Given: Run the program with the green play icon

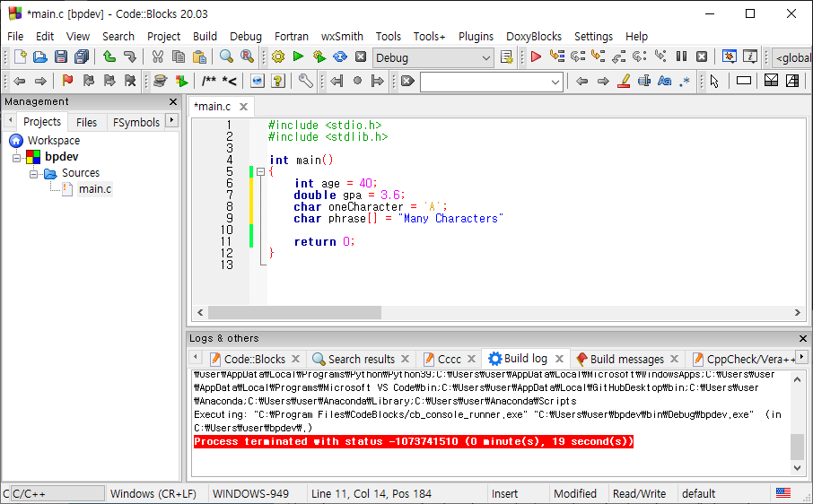Looking at the screenshot, I should click(x=298, y=57).
